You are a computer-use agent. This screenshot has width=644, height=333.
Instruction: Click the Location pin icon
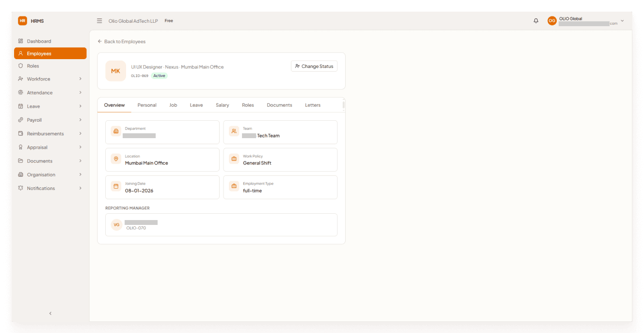point(116,159)
